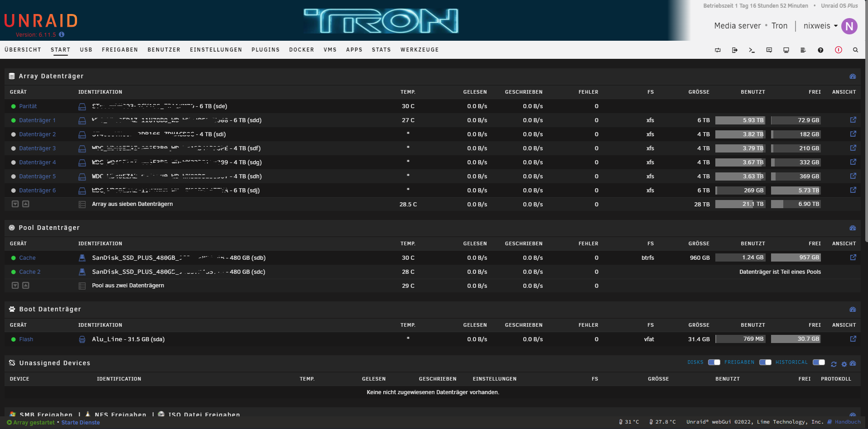
Task: Browse Datenträger 1 via view icon
Action: pos(853,120)
